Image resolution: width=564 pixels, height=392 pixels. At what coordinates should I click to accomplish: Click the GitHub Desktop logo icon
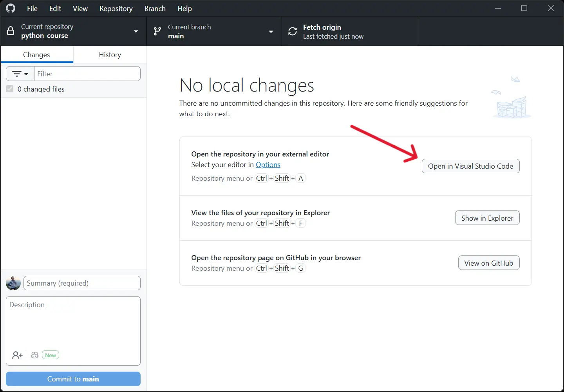pyautogui.click(x=11, y=8)
